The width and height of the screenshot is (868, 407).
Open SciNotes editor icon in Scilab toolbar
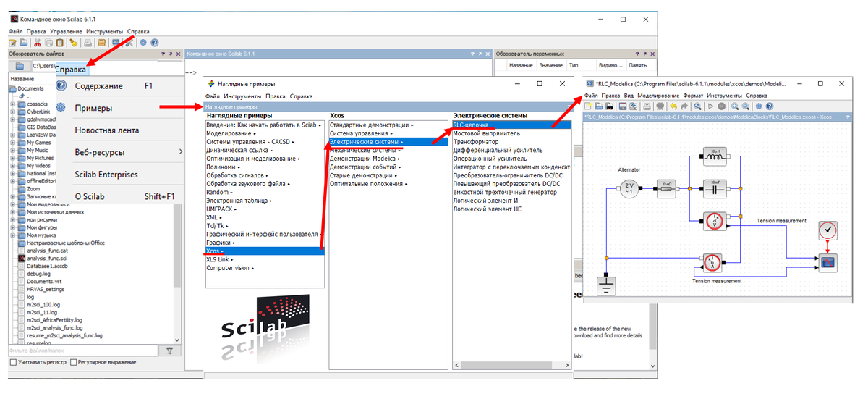pos(13,43)
